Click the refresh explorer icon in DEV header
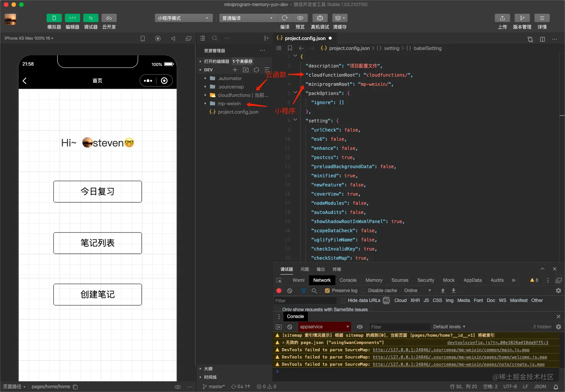The width and height of the screenshot is (565, 392). pos(256,70)
